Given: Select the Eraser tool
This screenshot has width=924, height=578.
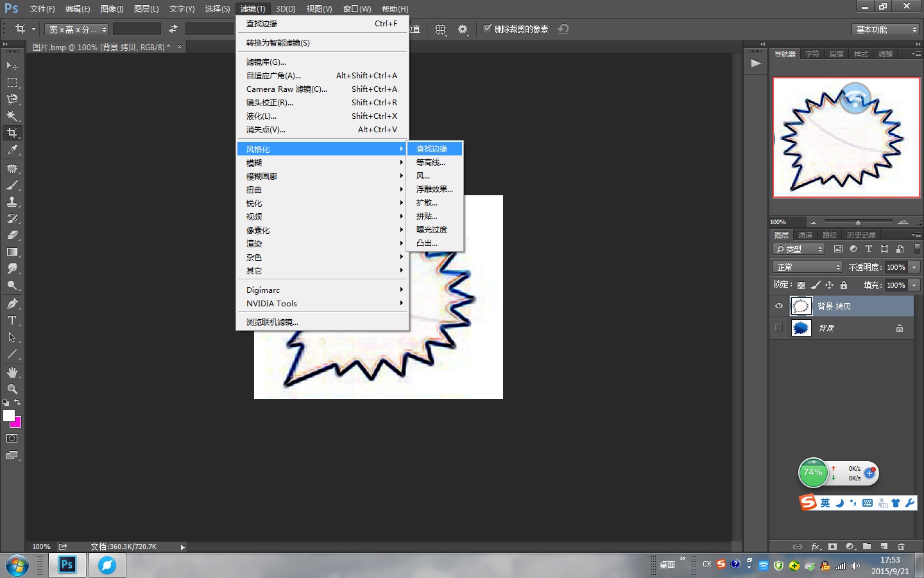Looking at the screenshot, I should (12, 235).
